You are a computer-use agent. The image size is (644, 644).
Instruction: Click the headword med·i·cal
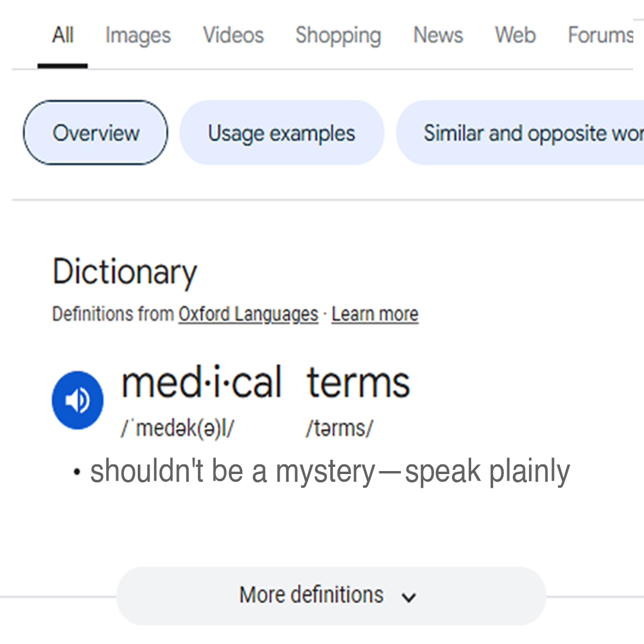pos(201,383)
